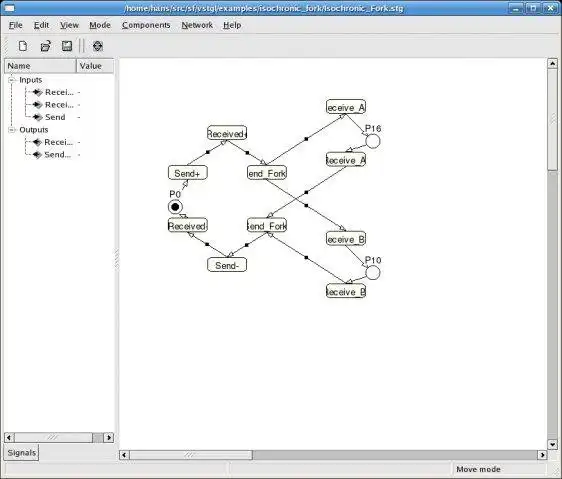562x479 pixels.
Task: Click the New document toolbar icon
Action: click(23, 46)
